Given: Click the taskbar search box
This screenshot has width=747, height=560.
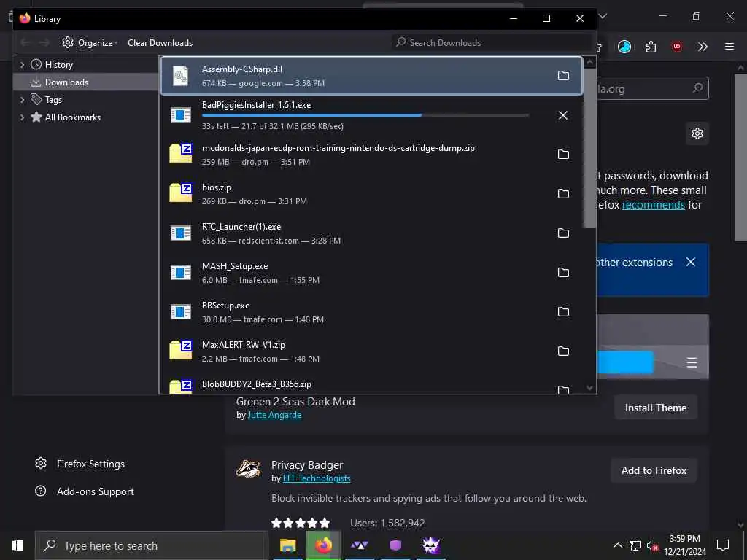Looking at the screenshot, I should (x=152, y=545).
